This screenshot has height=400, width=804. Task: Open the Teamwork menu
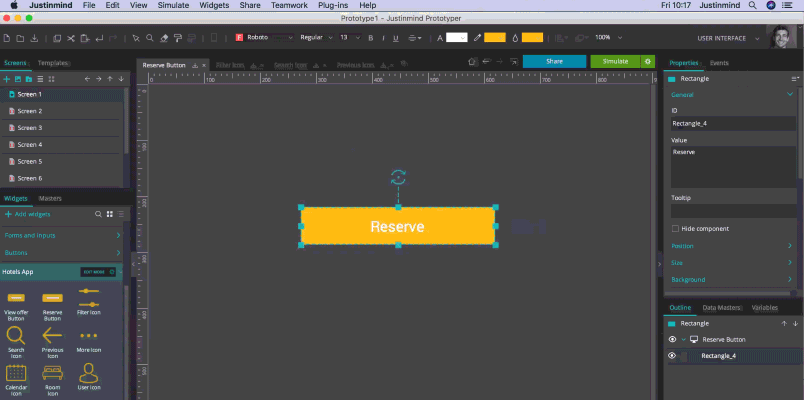[x=289, y=5]
